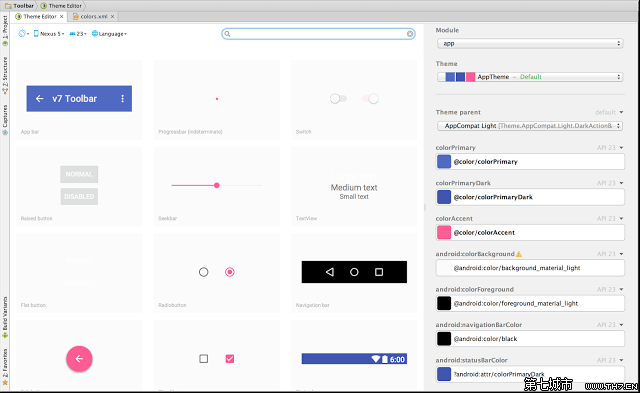The height and width of the screenshot is (393, 640).
Task: Switch to the Theme Editor tab
Action: coord(39,16)
